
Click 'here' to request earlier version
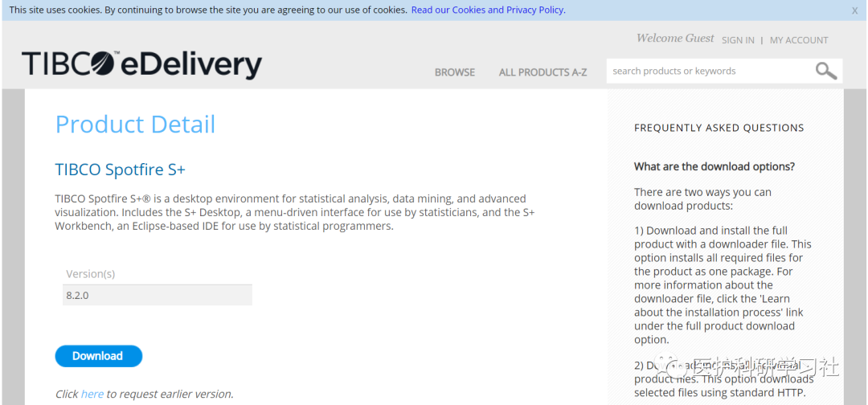(92, 394)
